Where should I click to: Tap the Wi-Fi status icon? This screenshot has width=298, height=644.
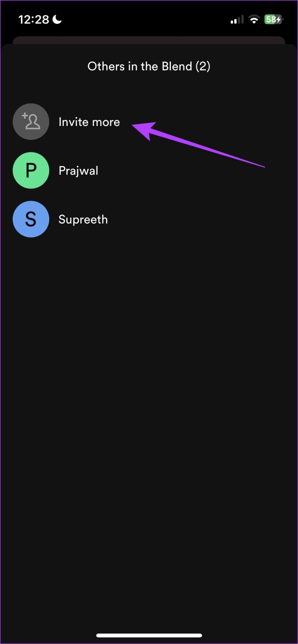[254, 19]
